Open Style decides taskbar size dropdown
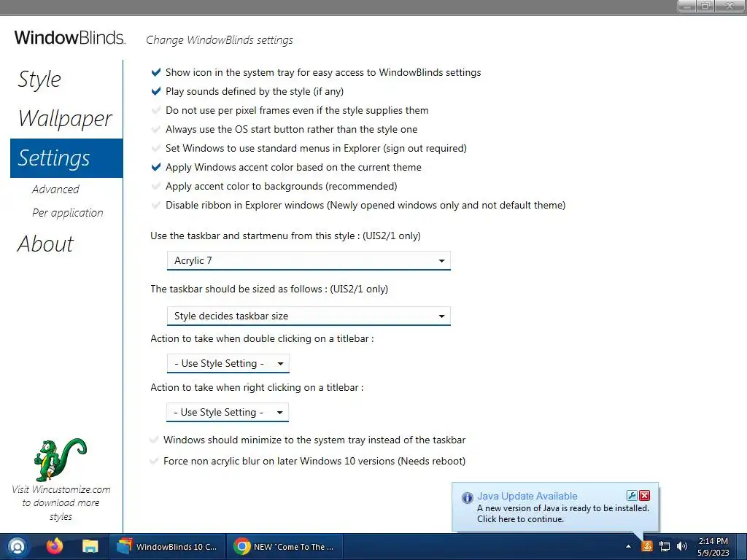This screenshot has width=747, height=560. pos(309,316)
